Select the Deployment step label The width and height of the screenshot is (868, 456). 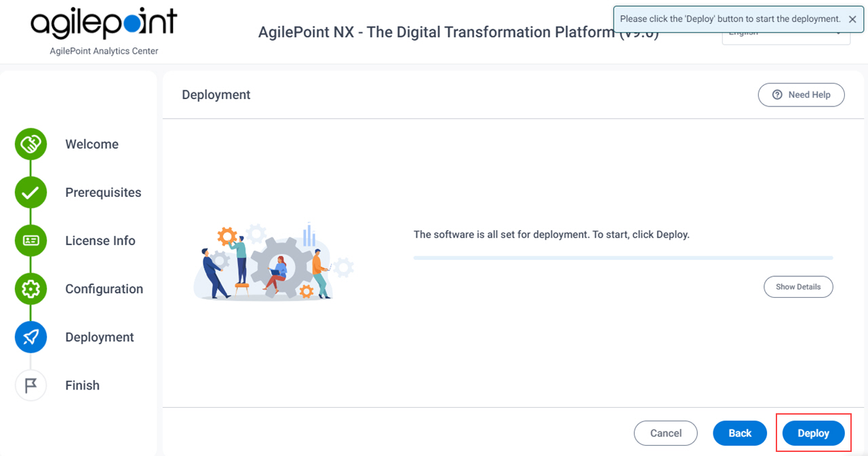(100, 337)
